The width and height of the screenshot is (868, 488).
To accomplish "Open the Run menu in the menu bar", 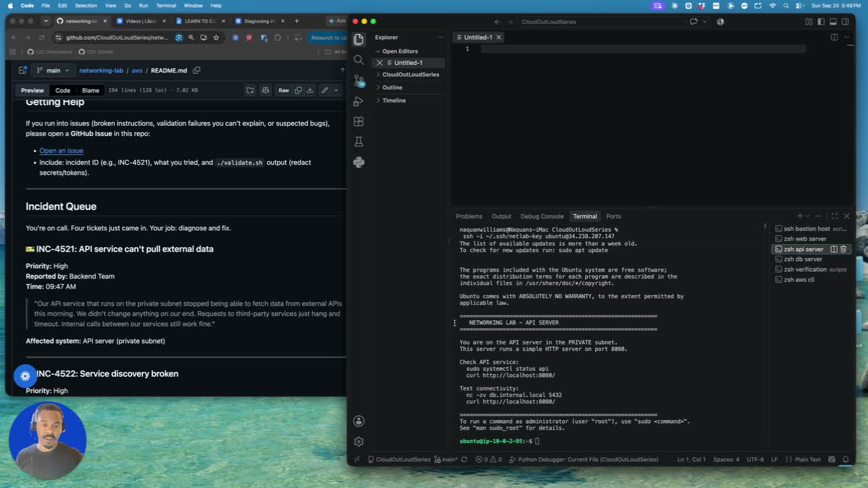I will point(143,5).
